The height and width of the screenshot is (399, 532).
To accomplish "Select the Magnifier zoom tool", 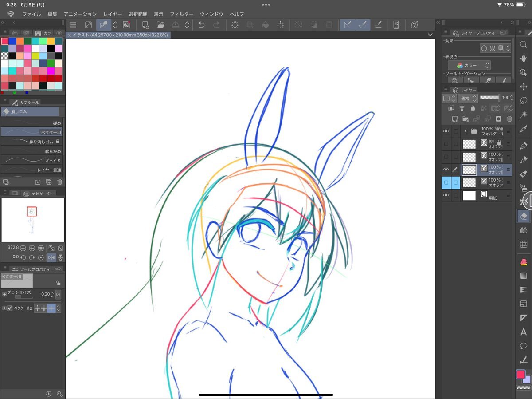I will pyautogui.click(x=524, y=44).
